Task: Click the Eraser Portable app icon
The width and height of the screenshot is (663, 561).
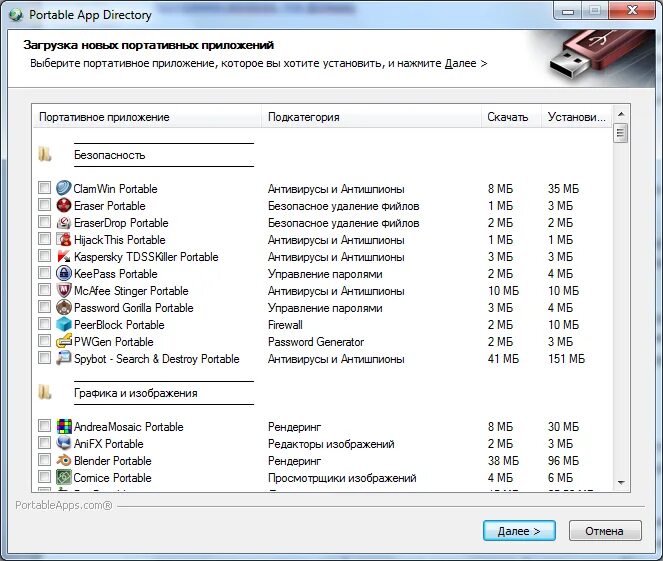Action: (x=64, y=205)
